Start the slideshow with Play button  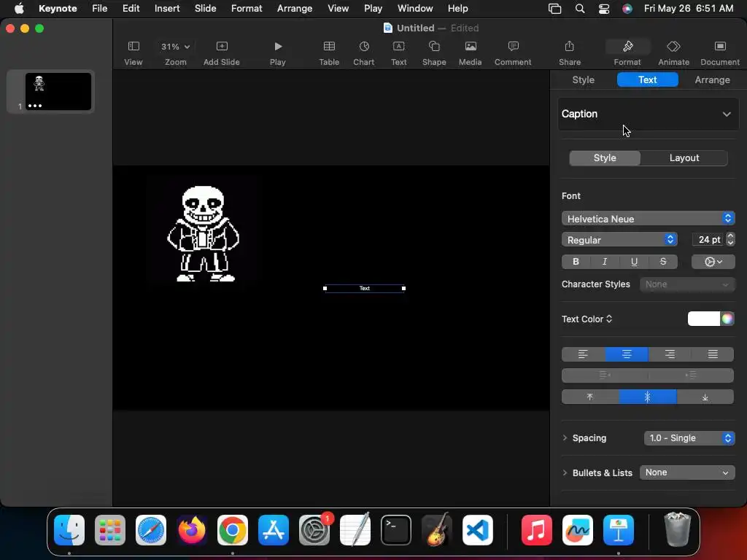(278, 52)
